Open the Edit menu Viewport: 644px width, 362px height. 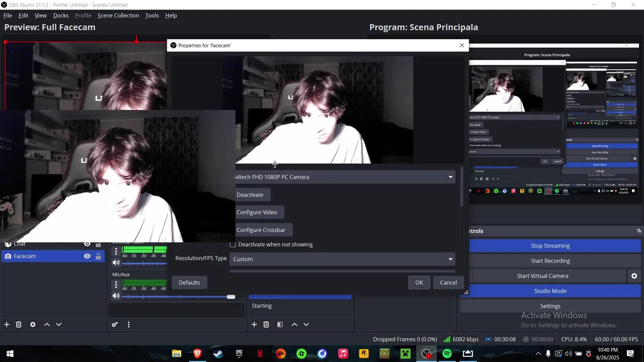pos(23,16)
